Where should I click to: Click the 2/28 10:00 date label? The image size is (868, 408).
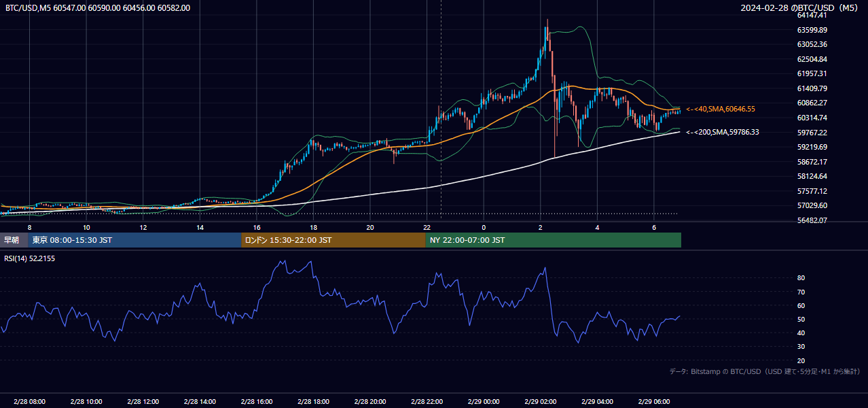86,402
